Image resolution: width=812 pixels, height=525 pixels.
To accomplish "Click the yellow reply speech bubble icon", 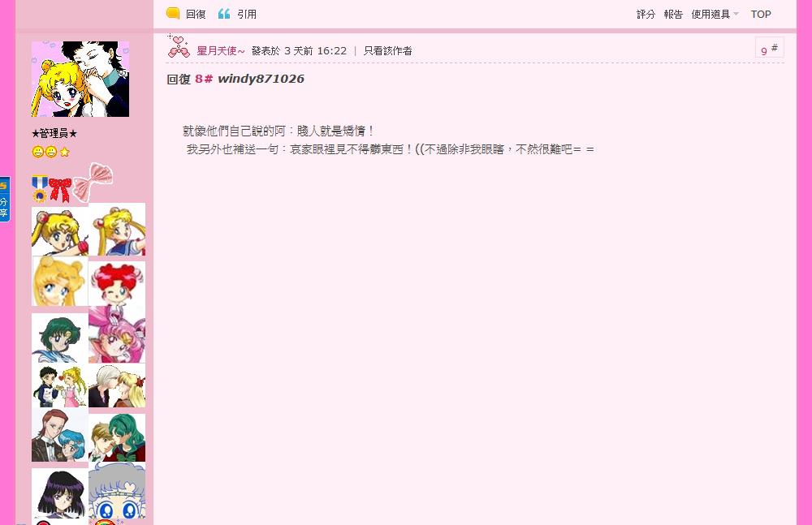I will (x=173, y=14).
